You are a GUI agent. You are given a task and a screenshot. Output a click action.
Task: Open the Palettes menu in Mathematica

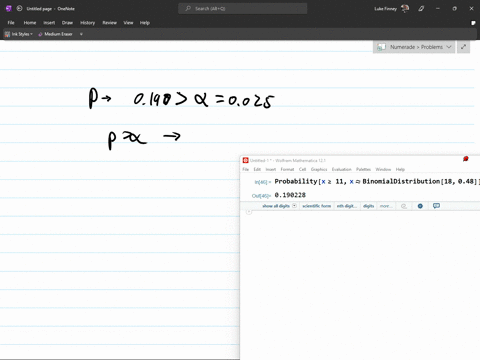click(363, 169)
